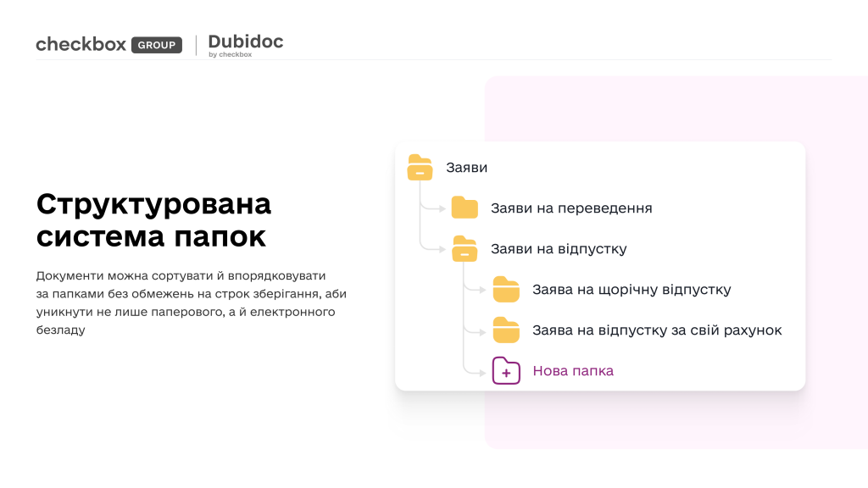Click the Нова папка text link
Viewport: 868px width, 488px height.
coord(573,371)
